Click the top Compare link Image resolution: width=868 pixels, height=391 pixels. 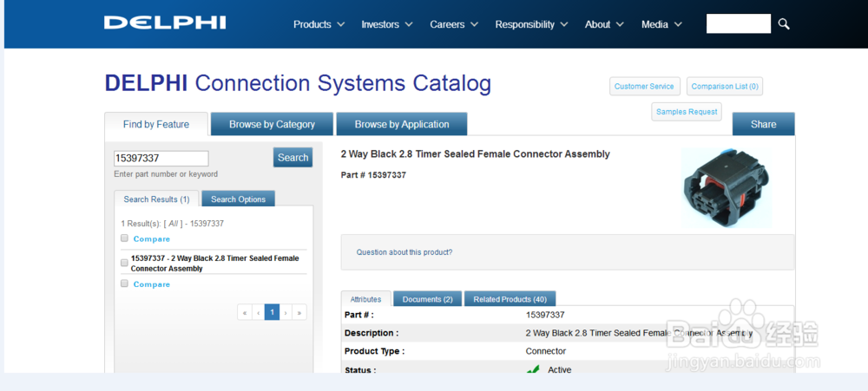pos(152,239)
